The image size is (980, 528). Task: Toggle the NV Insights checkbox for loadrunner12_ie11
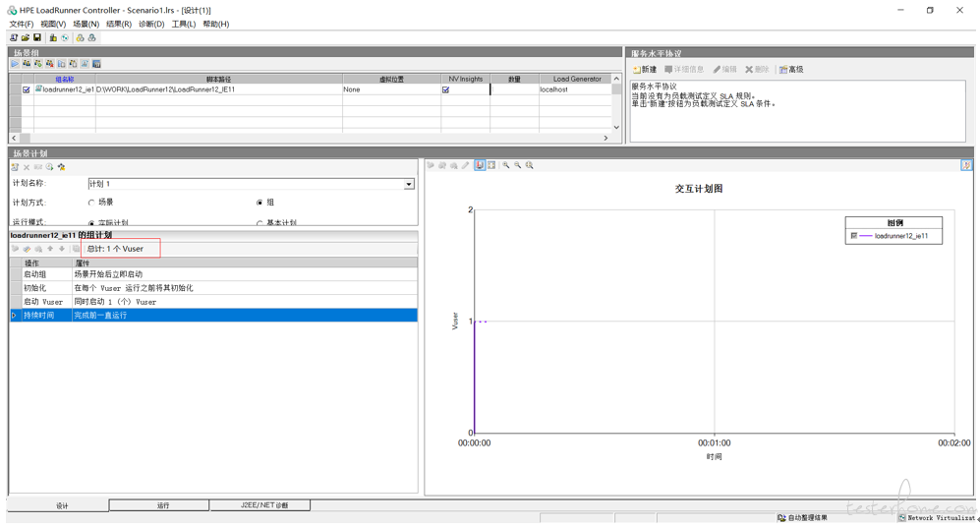coord(445,90)
